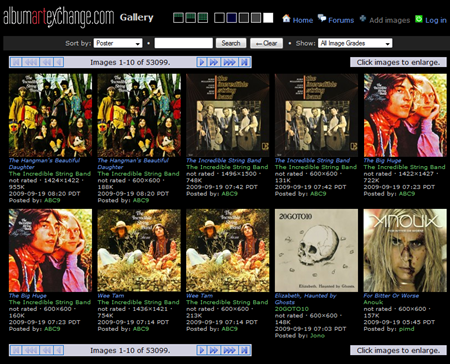The image size is (450, 364).
Task: Open For Bitter Or Worse title link
Action: click(x=391, y=296)
